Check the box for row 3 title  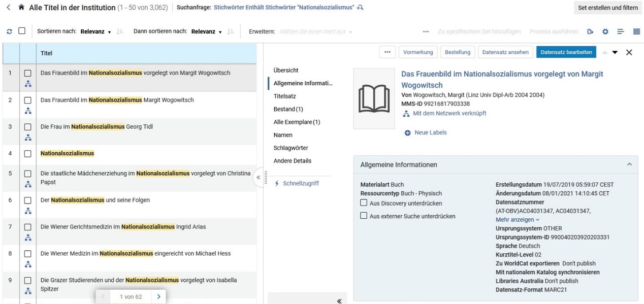pos(28,127)
